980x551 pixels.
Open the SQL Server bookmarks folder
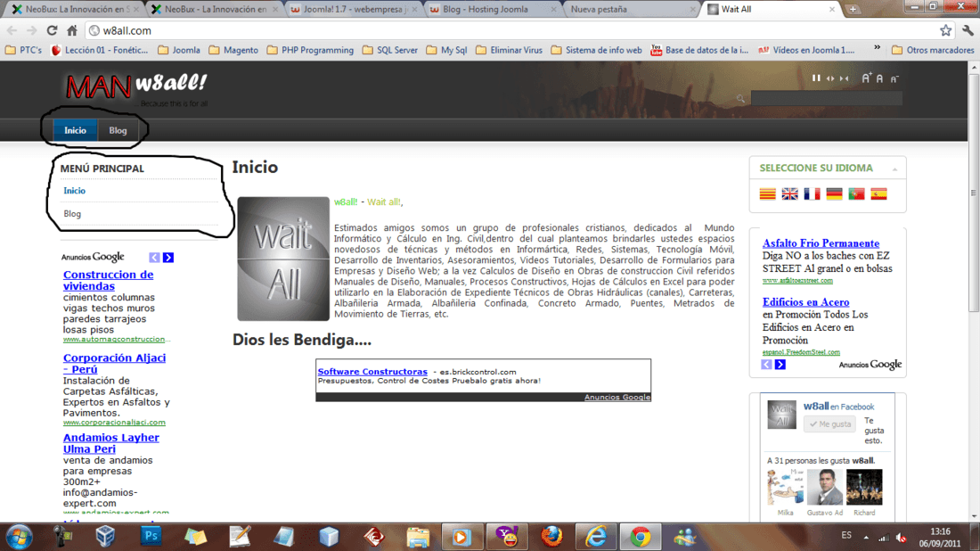pyautogui.click(x=390, y=50)
